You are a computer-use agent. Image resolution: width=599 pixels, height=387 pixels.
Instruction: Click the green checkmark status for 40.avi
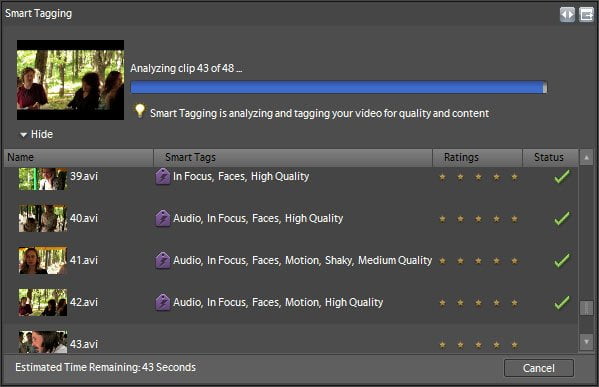tap(562, 219)
